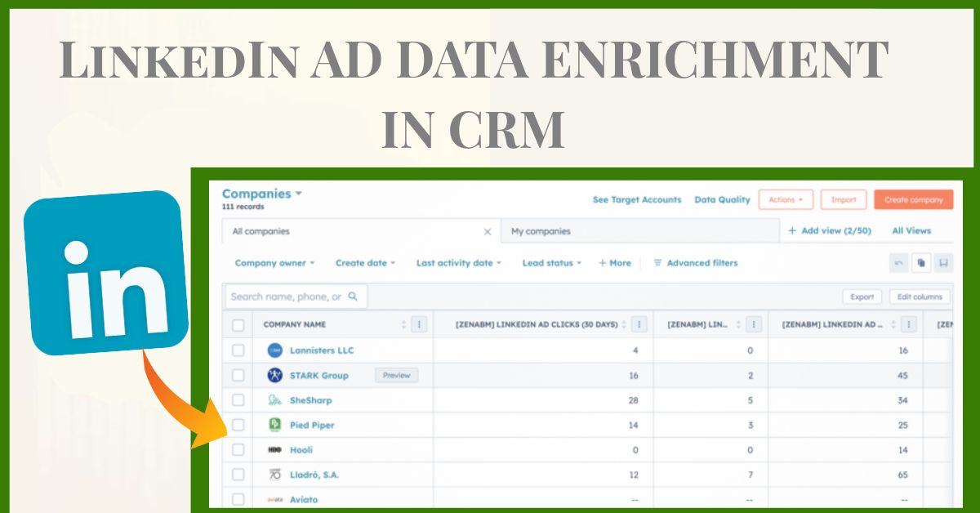Expand the Actions dropdown button
980x513 pixels.
click(786, 199)
